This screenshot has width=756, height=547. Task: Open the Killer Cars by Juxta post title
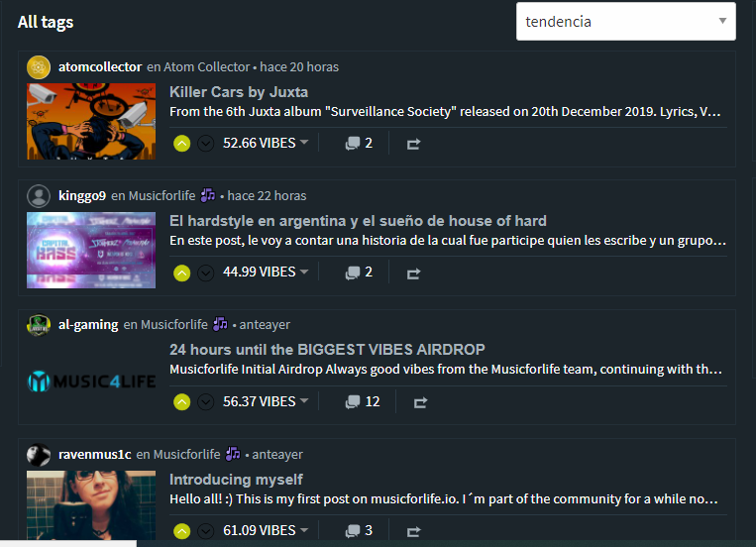[239, 91]
